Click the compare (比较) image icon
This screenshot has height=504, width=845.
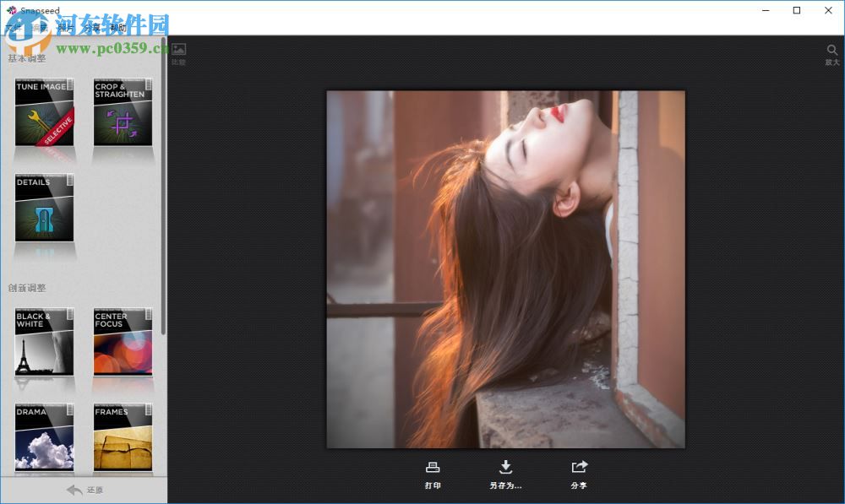click(177, 51)
